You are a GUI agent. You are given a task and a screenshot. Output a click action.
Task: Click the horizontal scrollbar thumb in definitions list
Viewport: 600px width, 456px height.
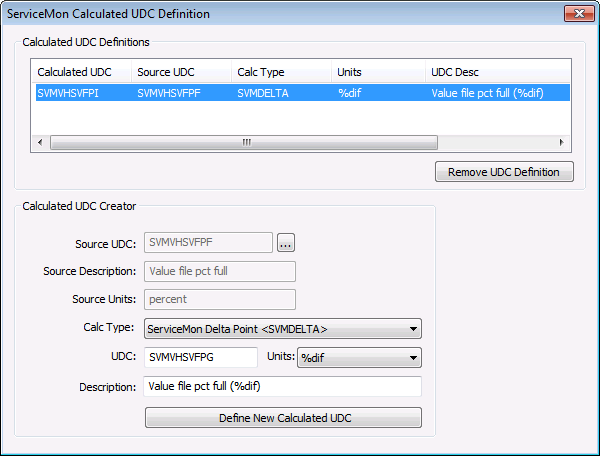pyautogui.click(x=244, y=143)
